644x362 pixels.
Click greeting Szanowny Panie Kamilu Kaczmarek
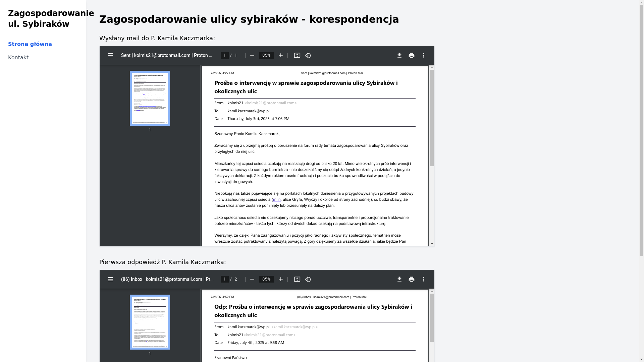point(247,134)
